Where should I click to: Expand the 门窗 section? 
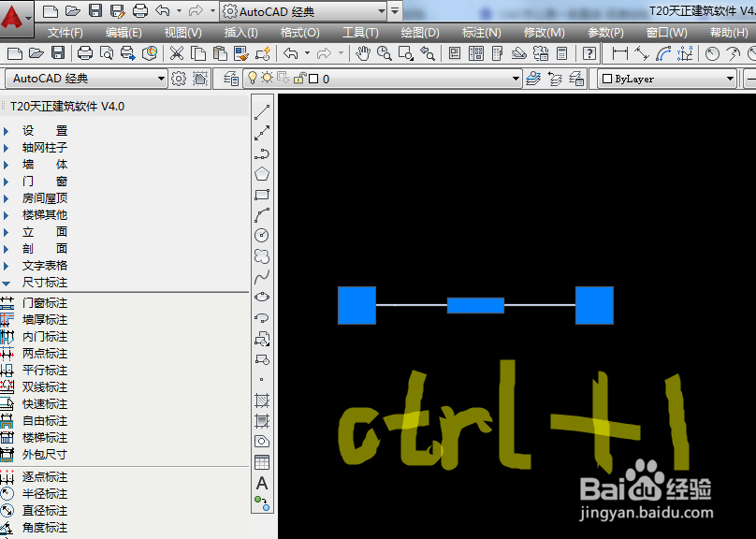(x=7, y=182)
